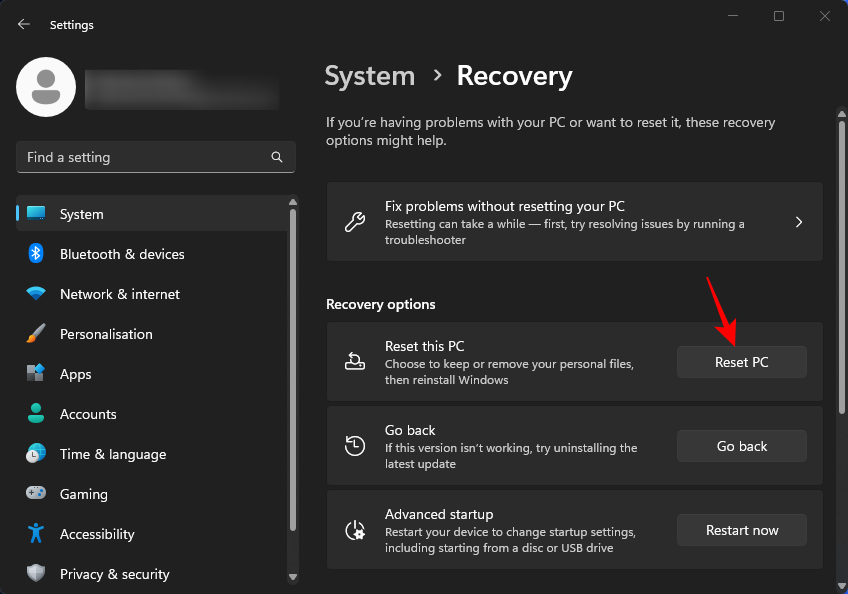Click the back arrow in the title bar
Image resolution: width=848 pixels, height=594 pixels.
tap(23, 24)
